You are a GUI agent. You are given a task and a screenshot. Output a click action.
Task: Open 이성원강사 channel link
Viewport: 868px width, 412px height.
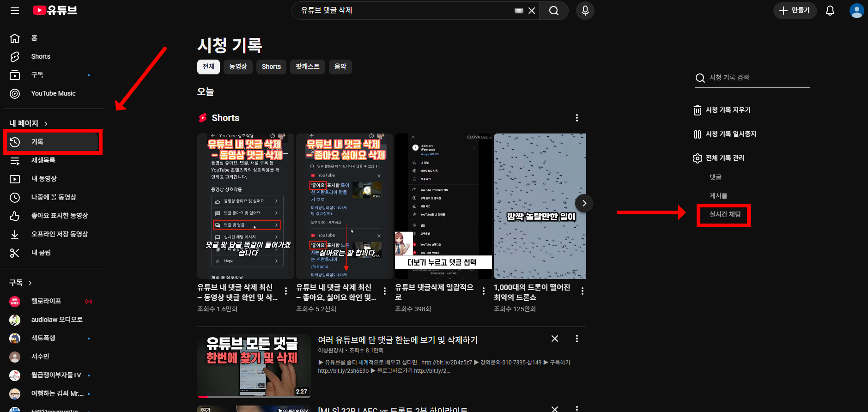point(331,351)
